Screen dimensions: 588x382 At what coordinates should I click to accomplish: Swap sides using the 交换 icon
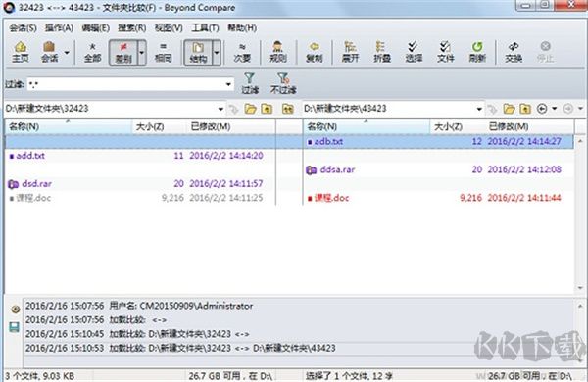point(514,52)
